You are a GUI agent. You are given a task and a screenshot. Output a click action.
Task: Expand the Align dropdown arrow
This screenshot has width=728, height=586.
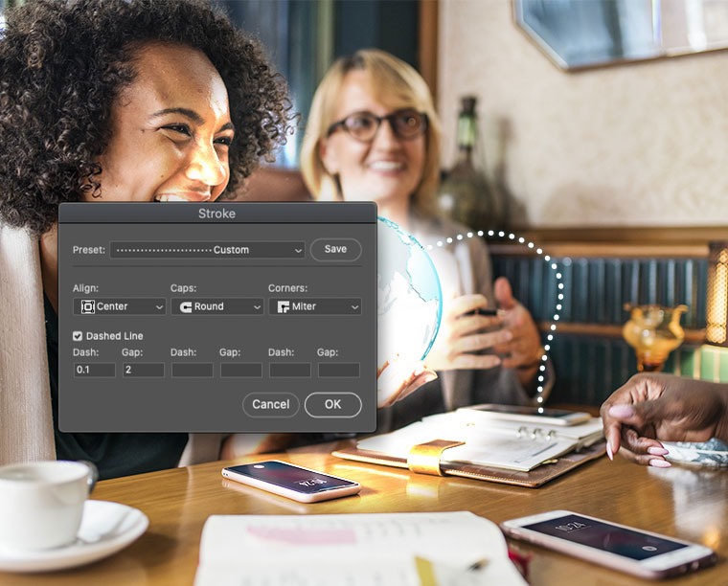[x=159, y=307]
